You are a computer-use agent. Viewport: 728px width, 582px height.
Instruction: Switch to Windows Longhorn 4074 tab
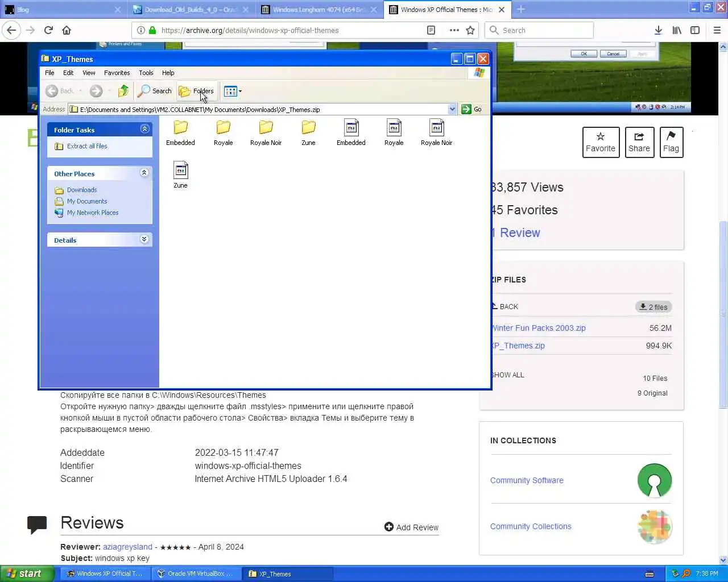pyautogui.click(x=320, y=9)
